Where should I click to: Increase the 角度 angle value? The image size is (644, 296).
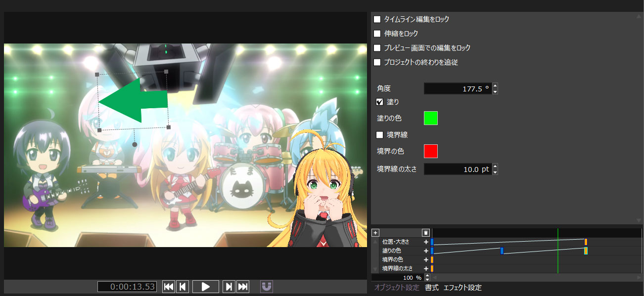(495, 86)
